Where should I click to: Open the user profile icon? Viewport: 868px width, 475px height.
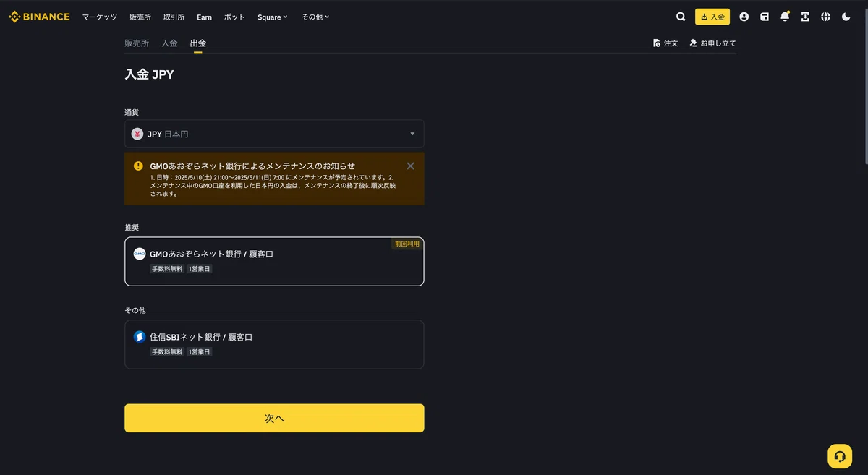pyautogui.click(x=744, y=17)
